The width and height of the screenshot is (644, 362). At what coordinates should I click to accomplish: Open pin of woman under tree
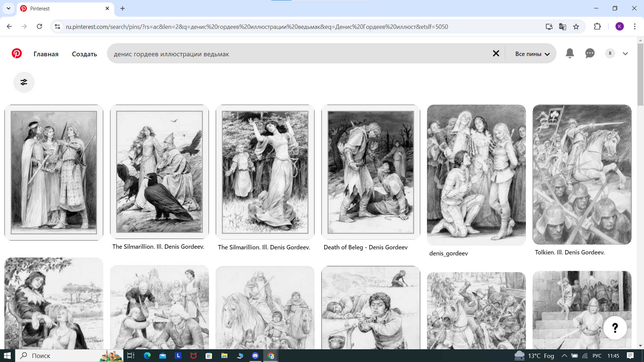pyautogui.click(x=54, y=303)
